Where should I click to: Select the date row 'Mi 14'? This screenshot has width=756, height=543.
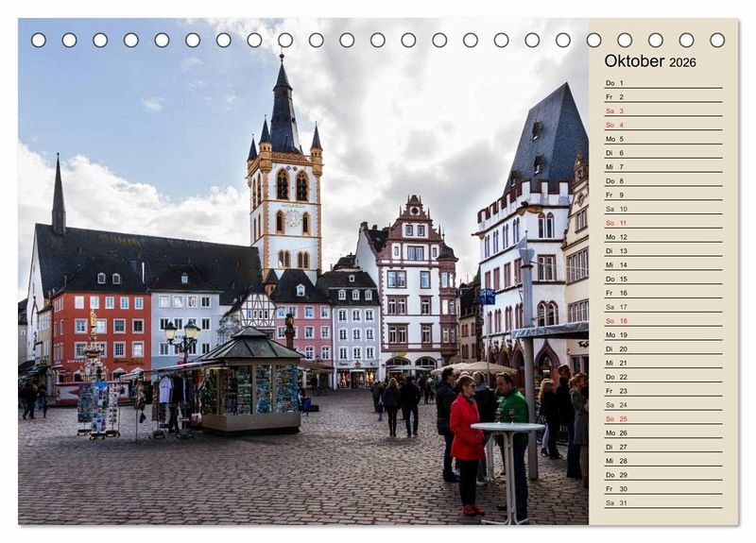[663, 264]
